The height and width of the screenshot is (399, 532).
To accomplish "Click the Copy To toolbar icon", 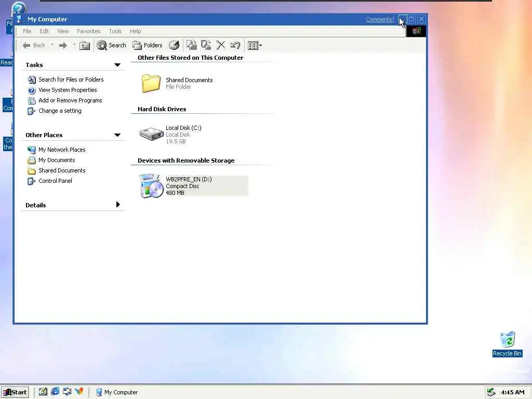I will pos(206,45).
